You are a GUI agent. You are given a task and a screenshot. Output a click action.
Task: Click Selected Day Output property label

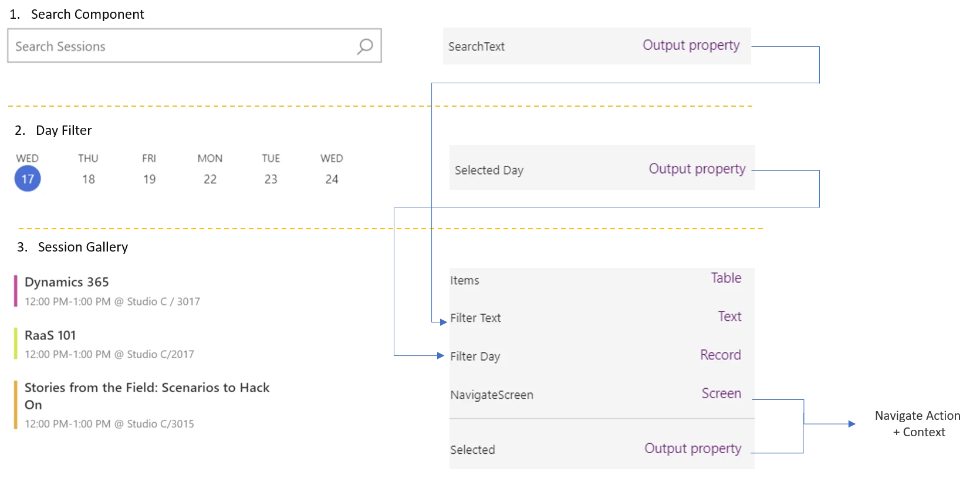click(x=697, y=169)
